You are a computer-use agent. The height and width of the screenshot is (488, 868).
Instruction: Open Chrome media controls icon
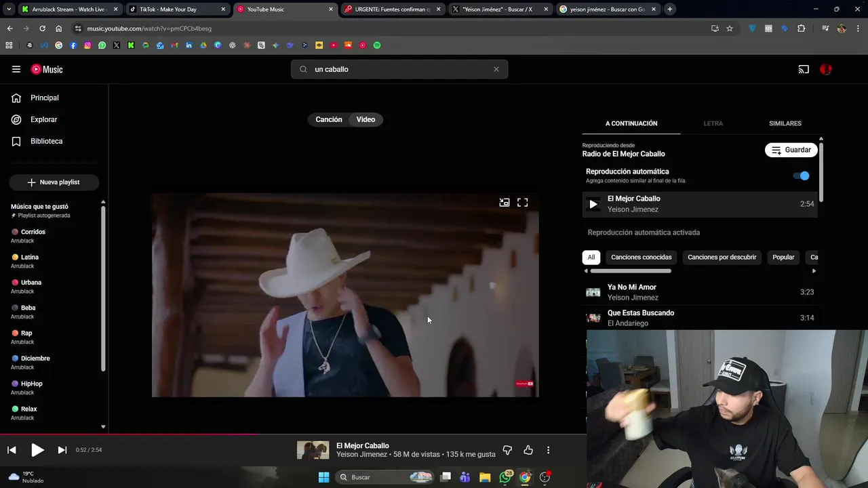[825, 28]
